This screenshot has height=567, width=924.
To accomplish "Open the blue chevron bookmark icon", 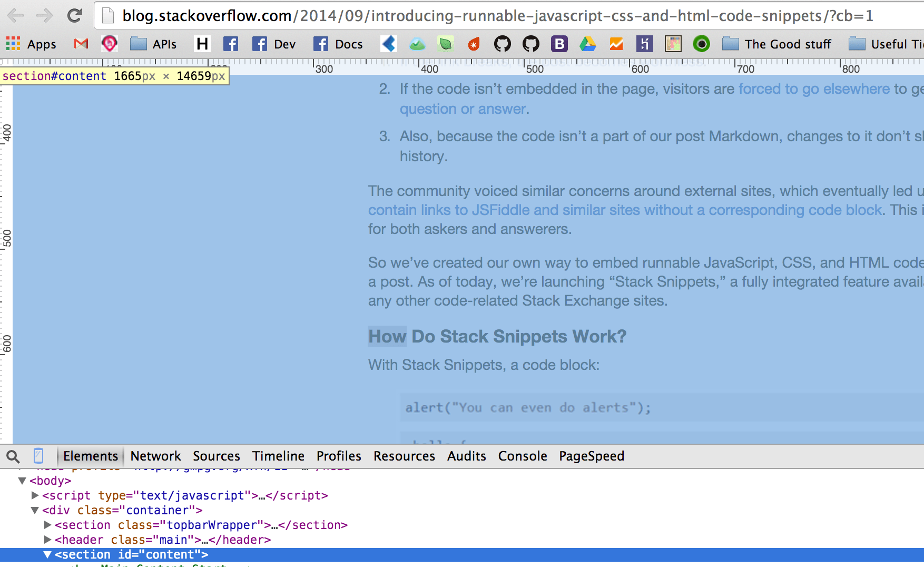I will pyautogui.click(x=389, y=44).
